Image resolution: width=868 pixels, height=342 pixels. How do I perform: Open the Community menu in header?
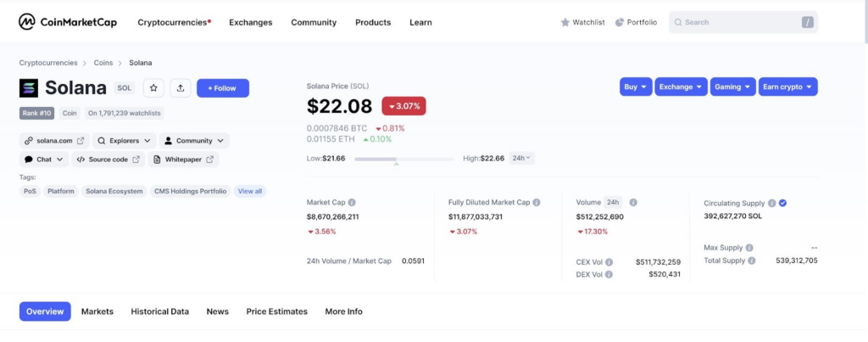coord(314,23)
